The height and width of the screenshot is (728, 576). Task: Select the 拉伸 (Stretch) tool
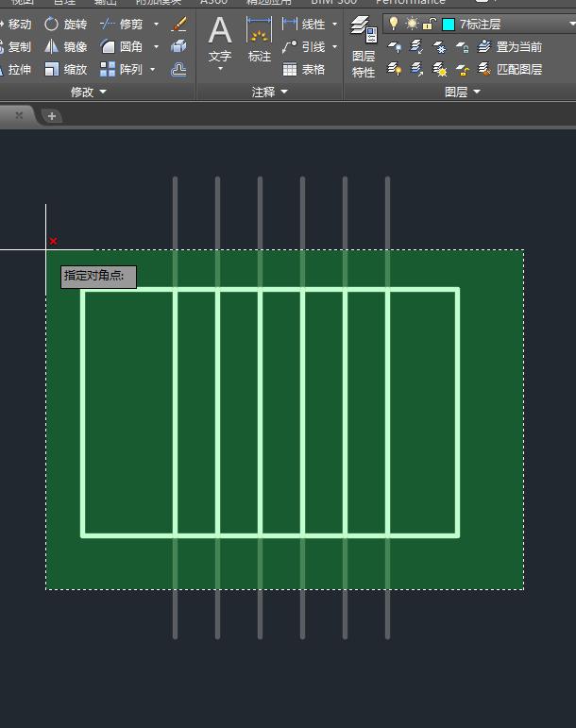[x=15, y=70]
